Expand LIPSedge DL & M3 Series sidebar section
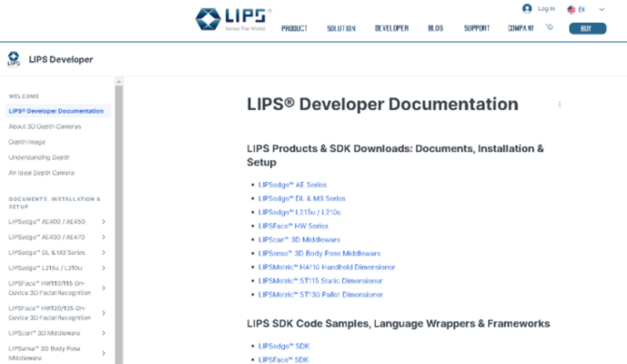 coord(104,253)
